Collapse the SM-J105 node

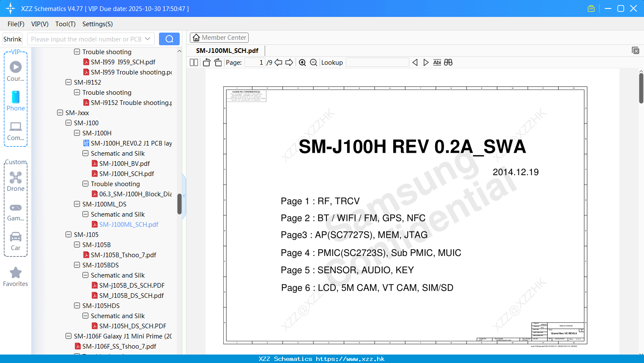69,234
